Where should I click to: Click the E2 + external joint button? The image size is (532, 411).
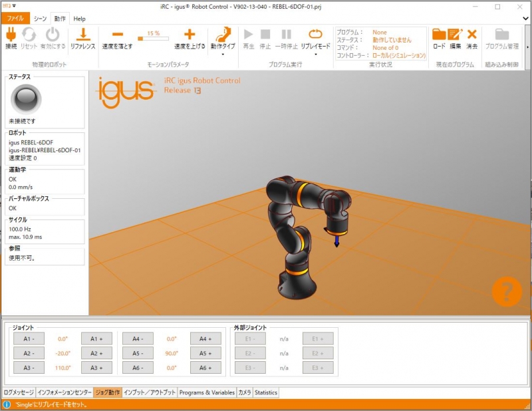[318, 353]
